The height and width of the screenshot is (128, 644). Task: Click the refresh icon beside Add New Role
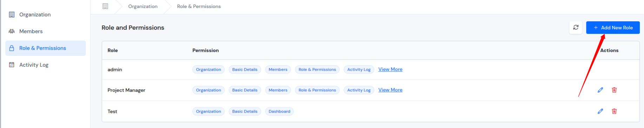576,27
